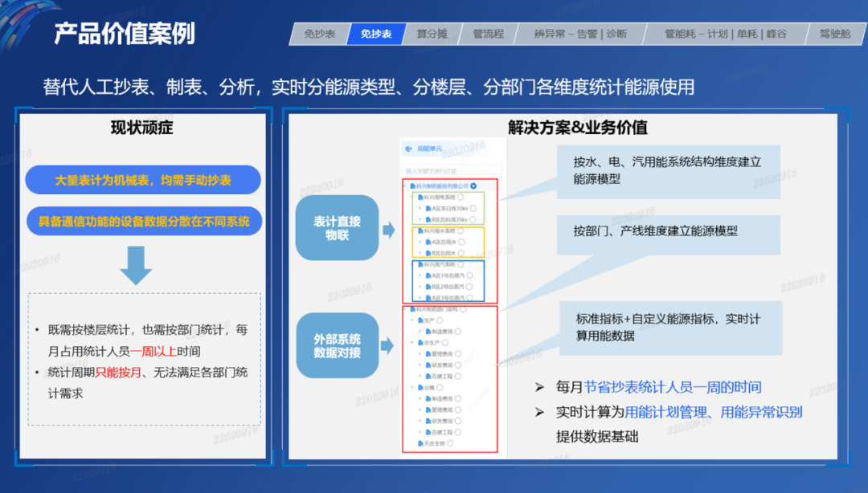Screen dimensions: 868x493
Task: Expand the A区总用水 node
Action: click(420, 242)
